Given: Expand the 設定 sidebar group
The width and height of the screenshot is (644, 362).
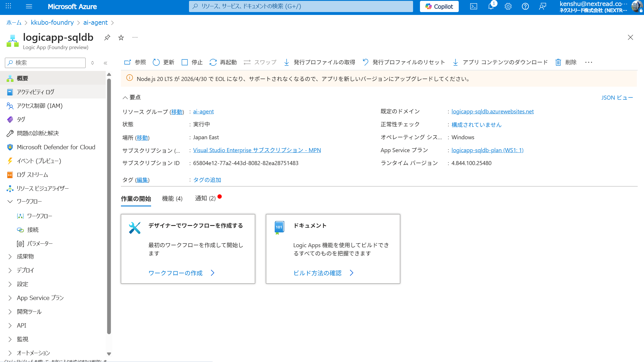Looking at the screenshot, I should click(x=10, y=284).
